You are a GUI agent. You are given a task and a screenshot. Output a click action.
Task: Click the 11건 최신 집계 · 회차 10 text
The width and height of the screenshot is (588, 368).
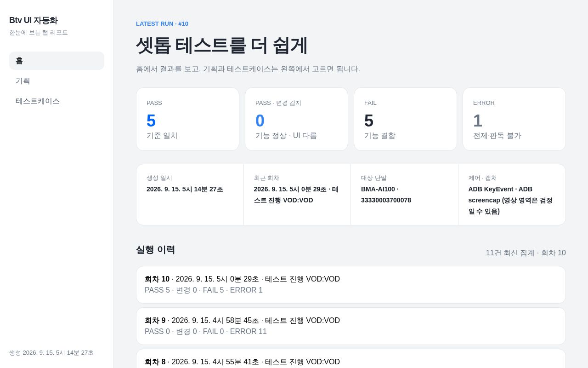[x=526, y=253]
